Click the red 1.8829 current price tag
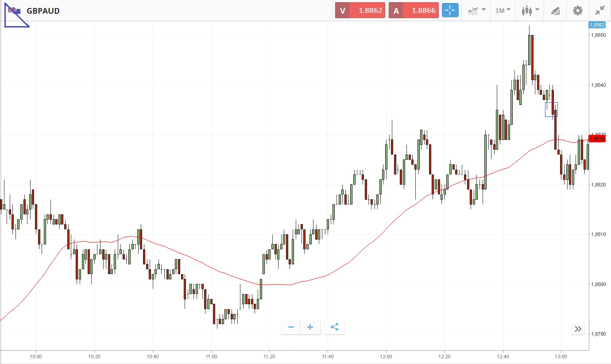 click(x=597, y=139)
